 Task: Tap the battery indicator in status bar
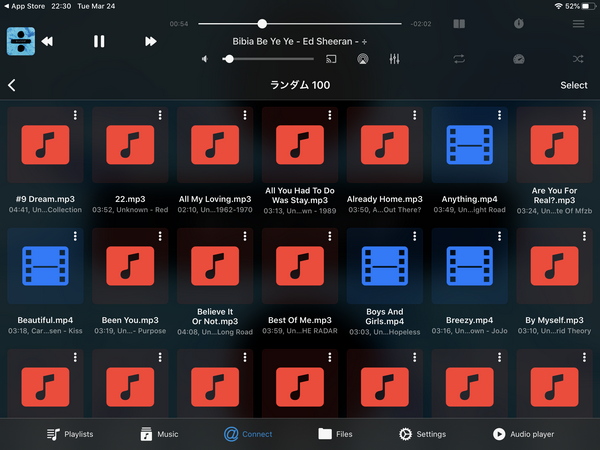pos(588,6)
